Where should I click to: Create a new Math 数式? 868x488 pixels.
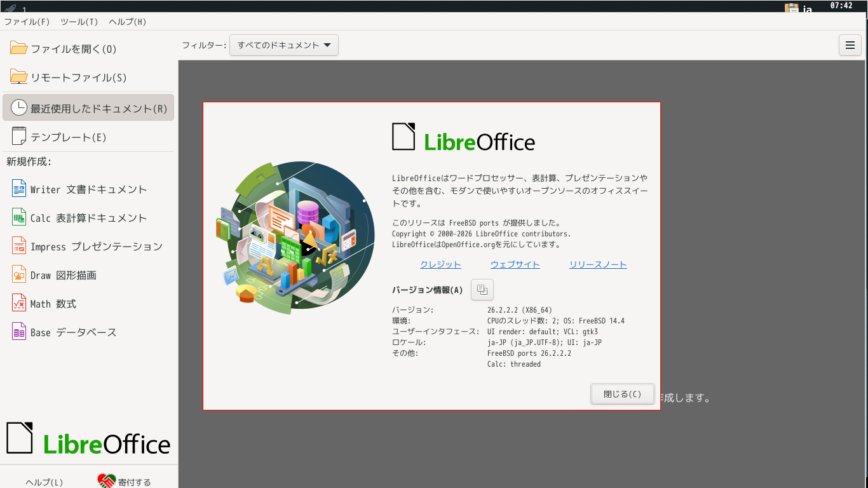click(x=88, y=304)
